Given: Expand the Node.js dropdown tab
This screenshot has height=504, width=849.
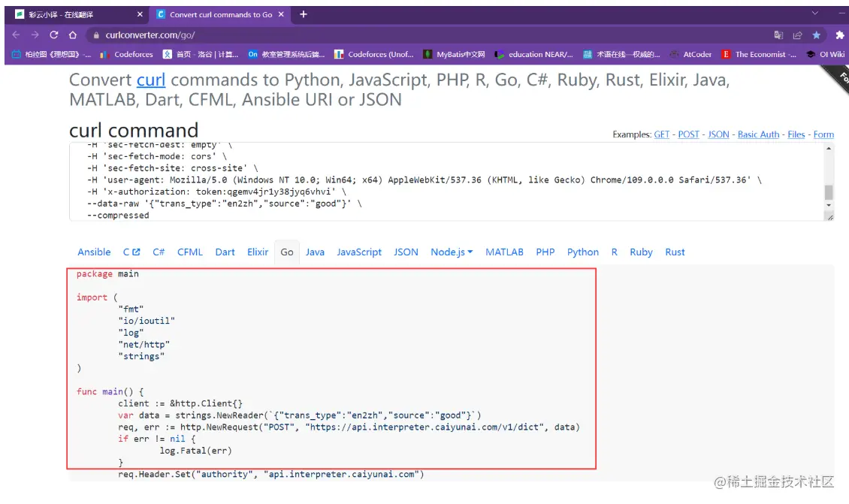Looking at the screenshot, I should tap(452, 252).
